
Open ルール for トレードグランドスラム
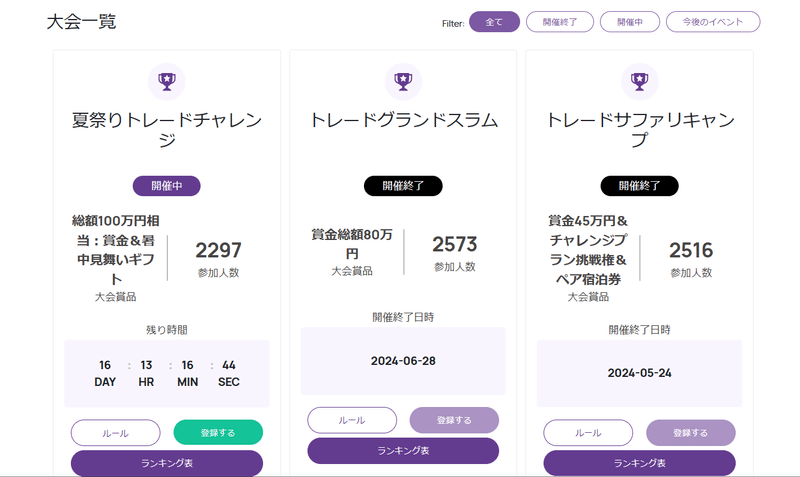coord(352,420)
